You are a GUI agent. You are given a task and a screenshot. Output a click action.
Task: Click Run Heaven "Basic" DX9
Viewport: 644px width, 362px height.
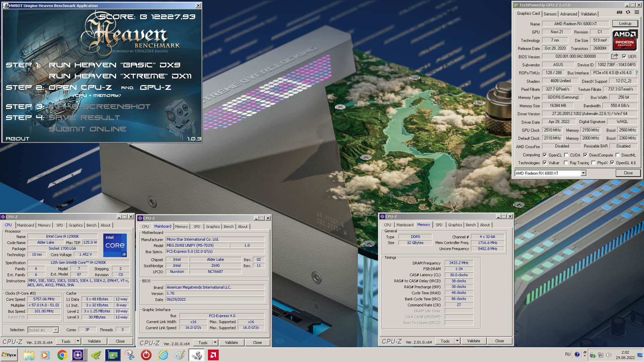[x=115, y=65]
